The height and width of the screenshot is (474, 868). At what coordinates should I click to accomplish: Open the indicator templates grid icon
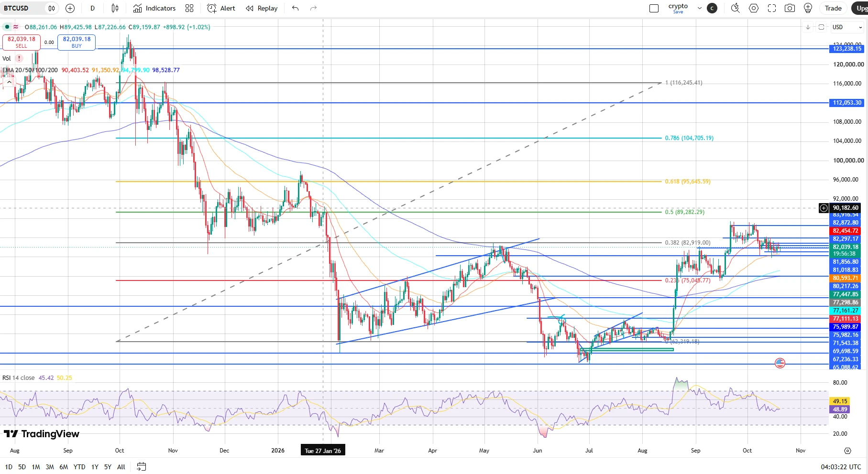[x=189, y=8]
